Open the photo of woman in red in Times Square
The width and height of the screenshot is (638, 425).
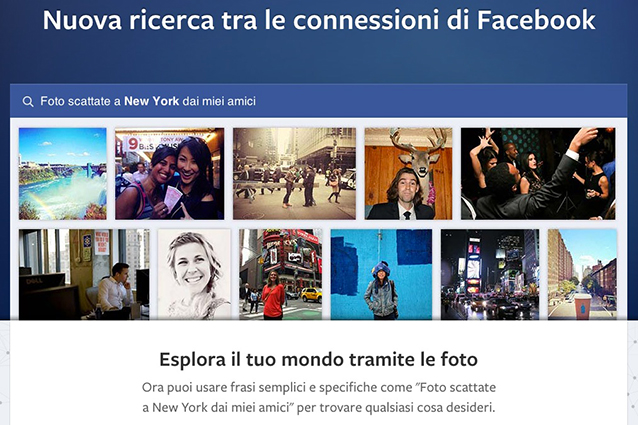[280, 274]
